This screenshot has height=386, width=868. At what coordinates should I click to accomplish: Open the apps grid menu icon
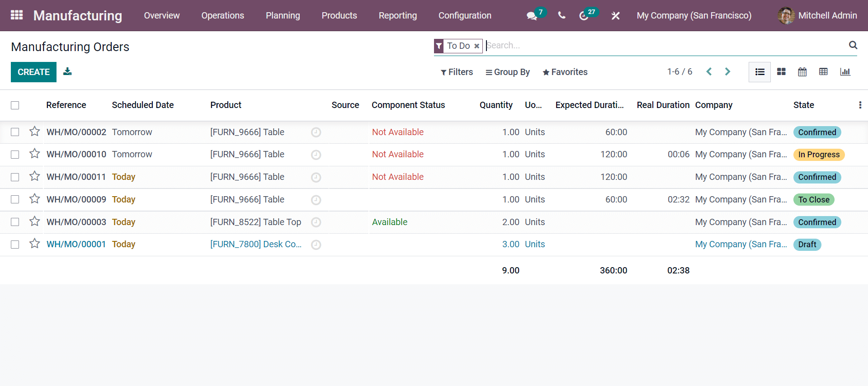tap(17, 15)
